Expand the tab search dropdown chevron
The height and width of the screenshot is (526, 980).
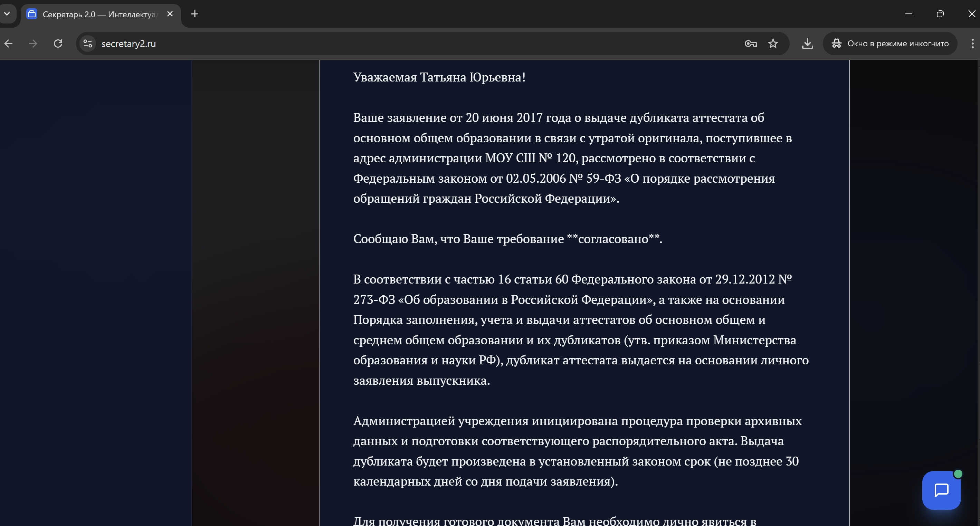point(7,14)
